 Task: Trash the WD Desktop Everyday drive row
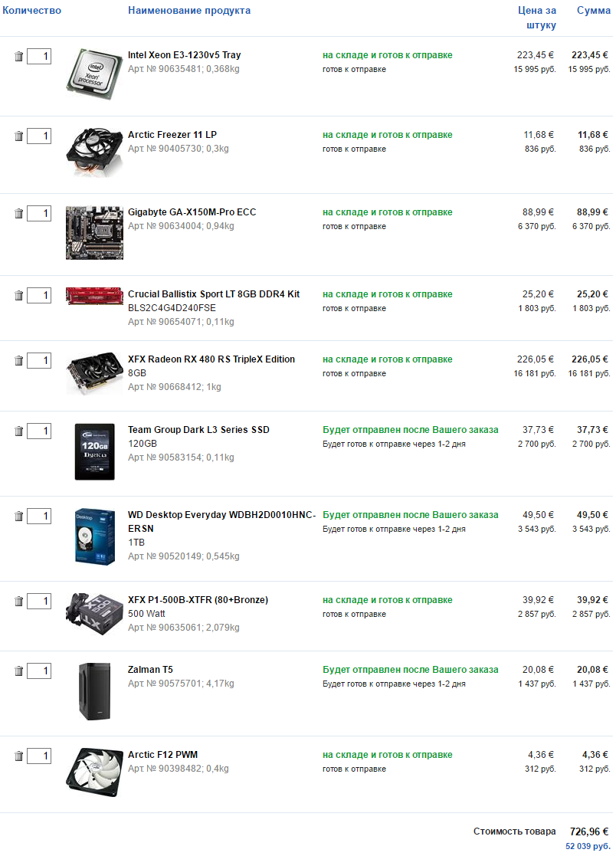(x=19, y=517)
